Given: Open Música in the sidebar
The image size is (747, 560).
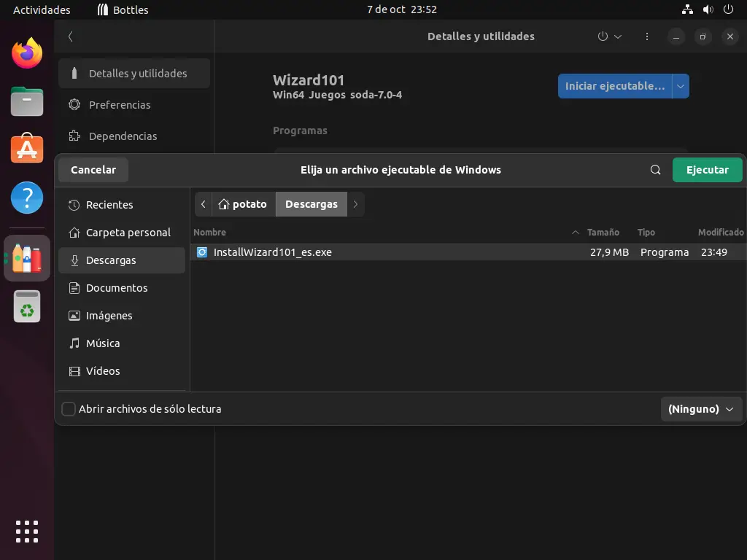Looking at the screenshot, I should coord(122,343).
